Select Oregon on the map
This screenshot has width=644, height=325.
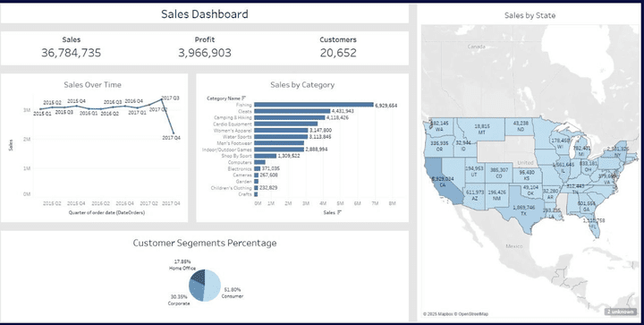438,147
